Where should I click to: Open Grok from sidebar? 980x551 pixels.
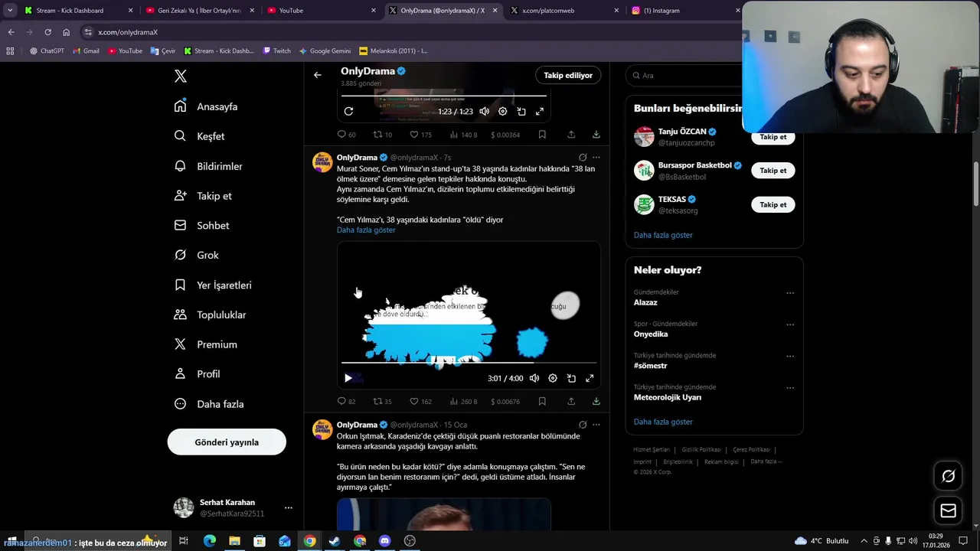(x=196, y=255)
